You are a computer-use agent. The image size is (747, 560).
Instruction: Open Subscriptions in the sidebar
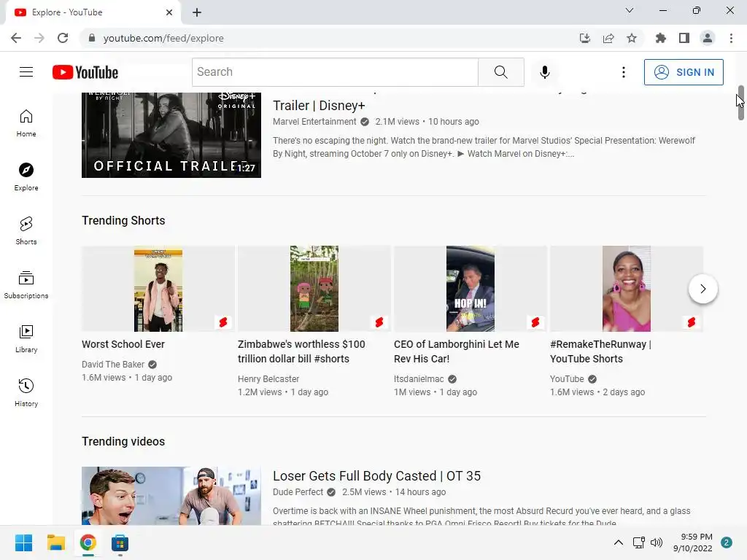click(26, 285)
